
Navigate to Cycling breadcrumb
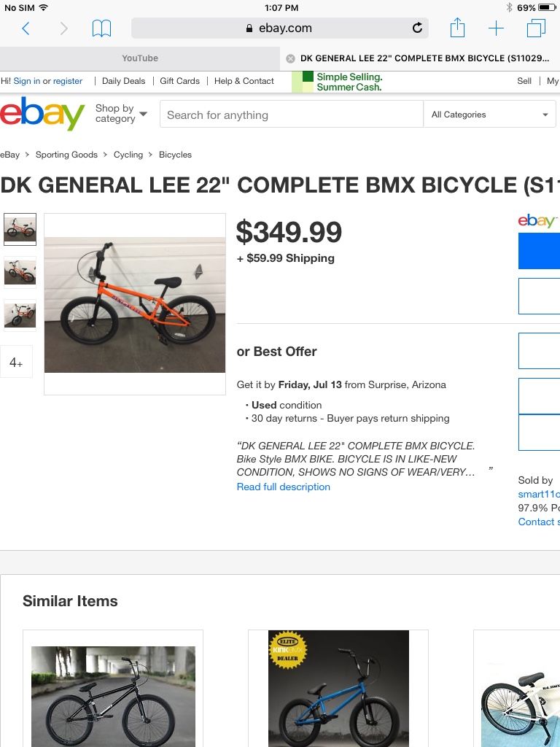click(x=128, y=155)
